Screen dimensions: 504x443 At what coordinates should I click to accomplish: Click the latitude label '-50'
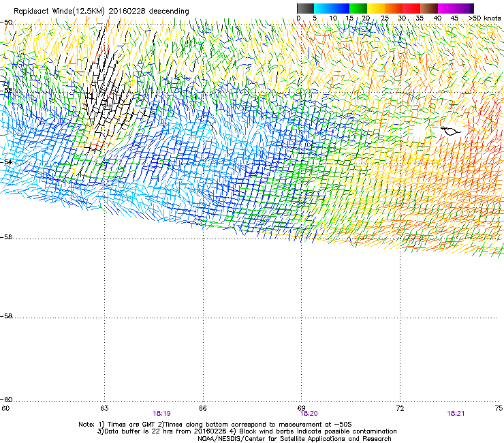coord(6,22)
